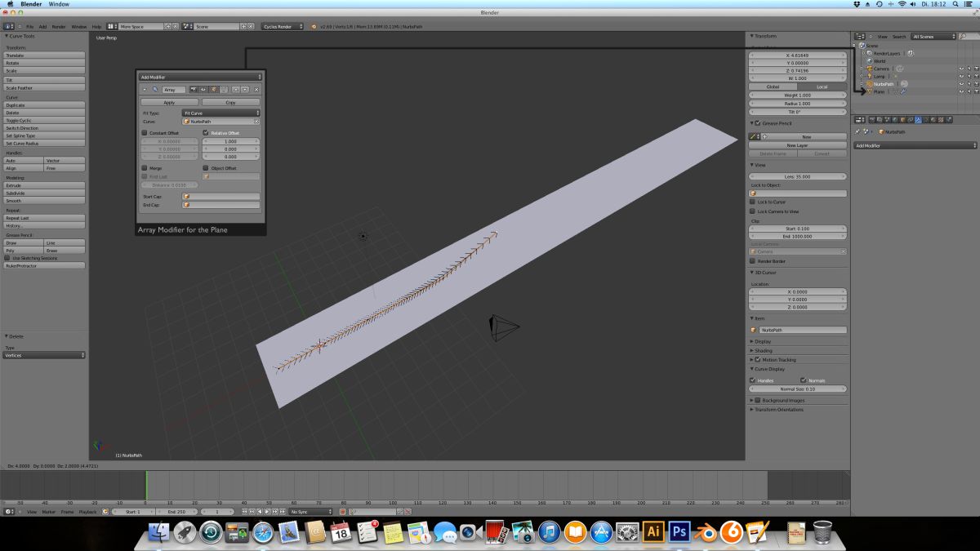The image size is (980, 551).
Task: Open the Cycles Render engine dropdown
Action: 283,26
